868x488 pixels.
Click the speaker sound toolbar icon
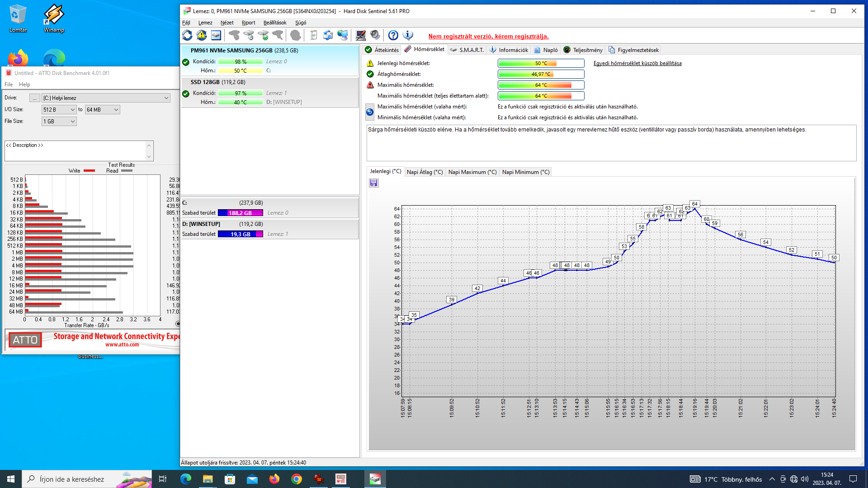coord(375,35)
